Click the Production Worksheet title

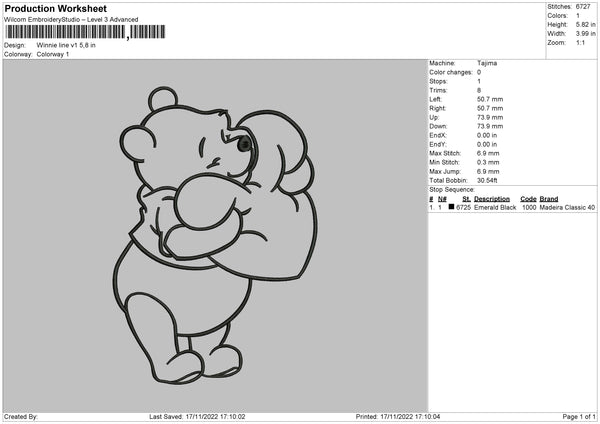[x=55, y=8]
